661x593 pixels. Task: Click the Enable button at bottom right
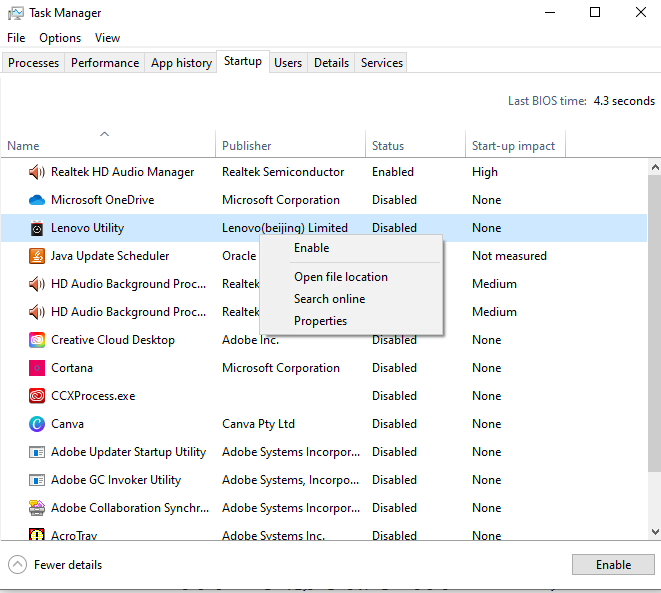pos(613,565)
